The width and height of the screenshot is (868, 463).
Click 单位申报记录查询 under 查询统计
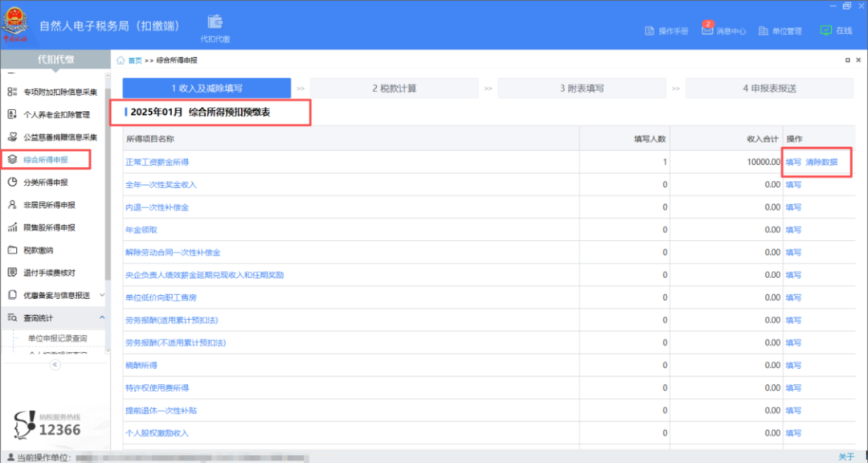point(57,338)
